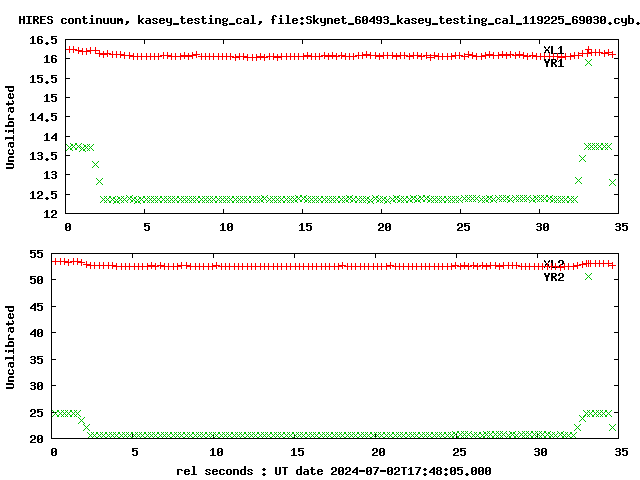
Task: Click the XL2 legend label
Action: pyautogui.click(x=554, y=264)
